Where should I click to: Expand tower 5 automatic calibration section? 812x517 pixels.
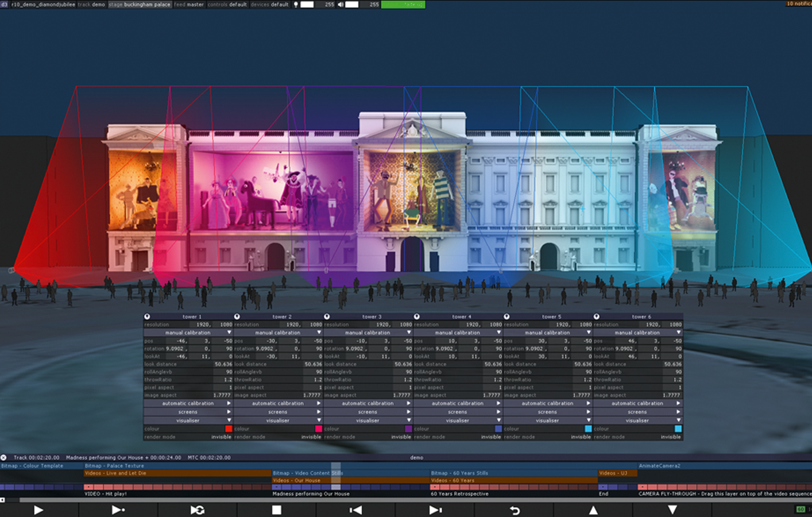[547, 403]
